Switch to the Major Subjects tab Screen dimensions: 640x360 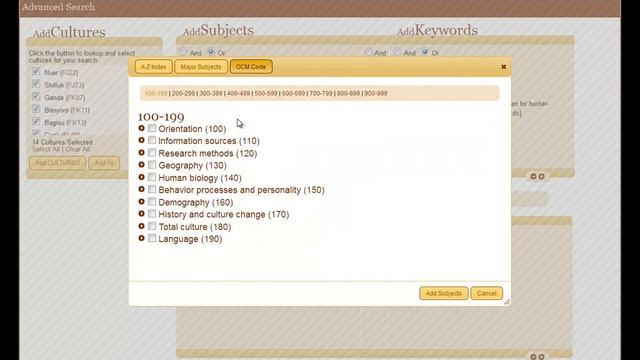pos(201,67)
